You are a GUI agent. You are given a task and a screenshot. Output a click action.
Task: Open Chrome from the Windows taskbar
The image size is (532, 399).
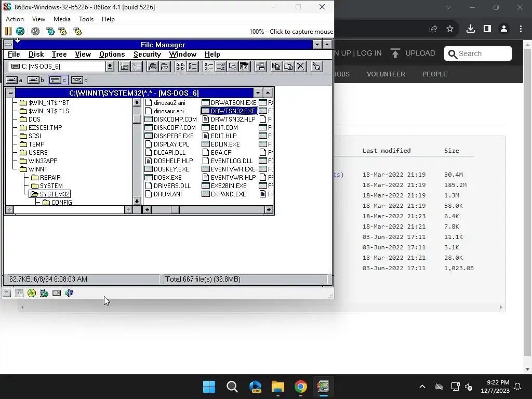point(301,387)
